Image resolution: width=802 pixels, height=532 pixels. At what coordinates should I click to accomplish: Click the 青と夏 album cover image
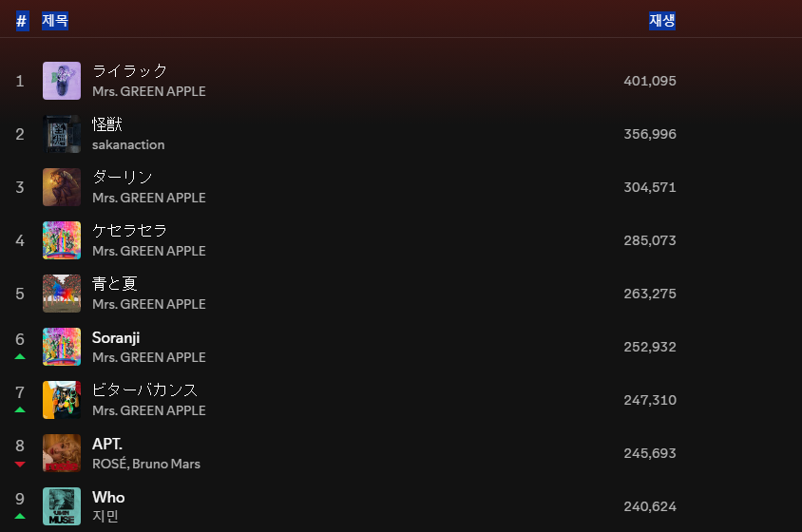pyautogui.click(x=62, y=294)
